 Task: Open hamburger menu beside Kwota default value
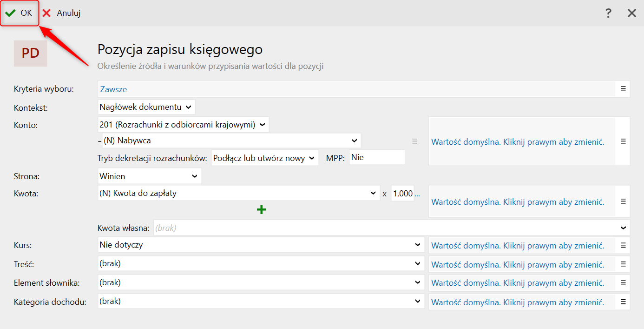(623, 201)
